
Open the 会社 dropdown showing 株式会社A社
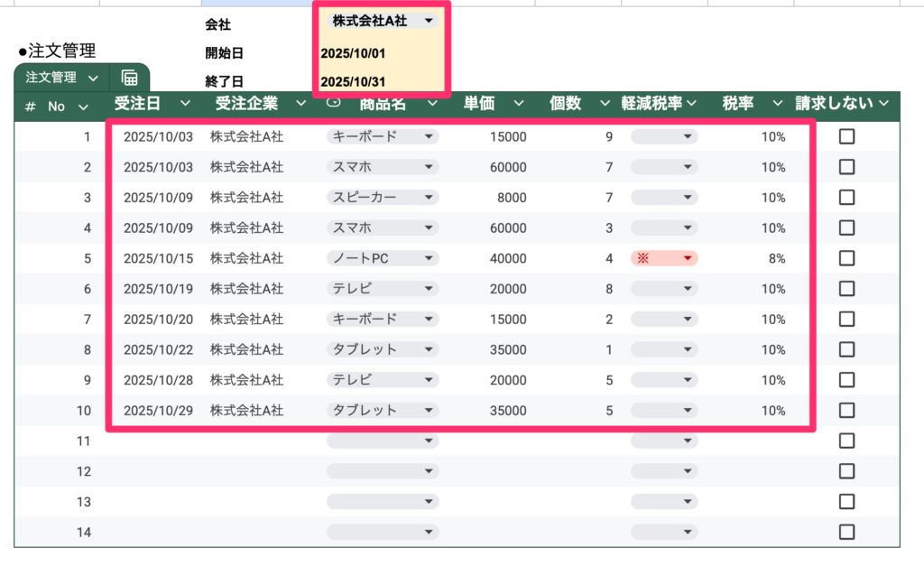tap(383, 21)
